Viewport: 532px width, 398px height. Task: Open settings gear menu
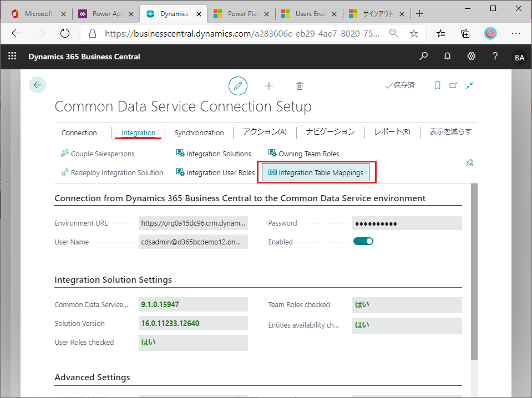click(472, 56)
